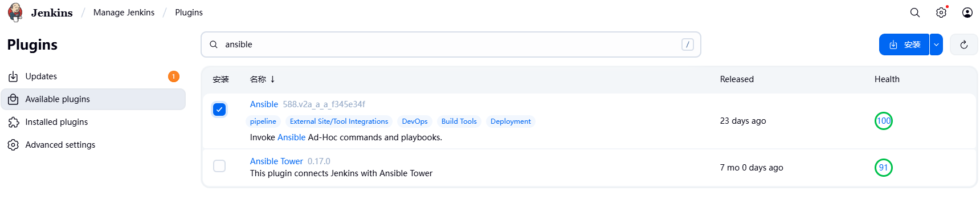
Task: Open Advanced settings in sidebar
Action: (93, 145)
